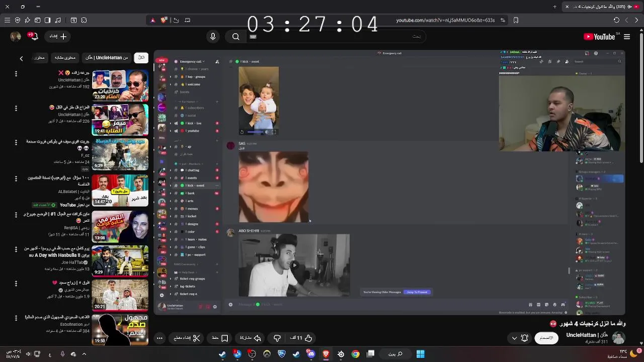The image size is (644, 362).
Task: Like the video with thumbs up
Action: point(301,338)
